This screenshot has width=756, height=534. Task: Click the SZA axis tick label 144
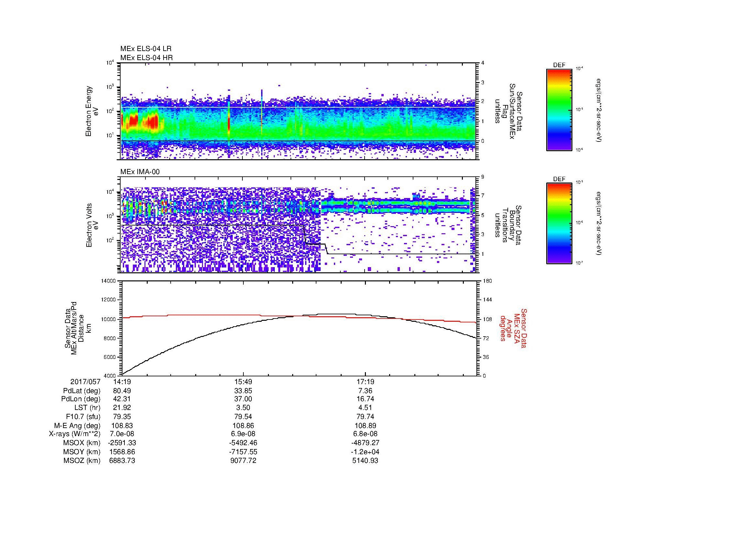(487, 300)
